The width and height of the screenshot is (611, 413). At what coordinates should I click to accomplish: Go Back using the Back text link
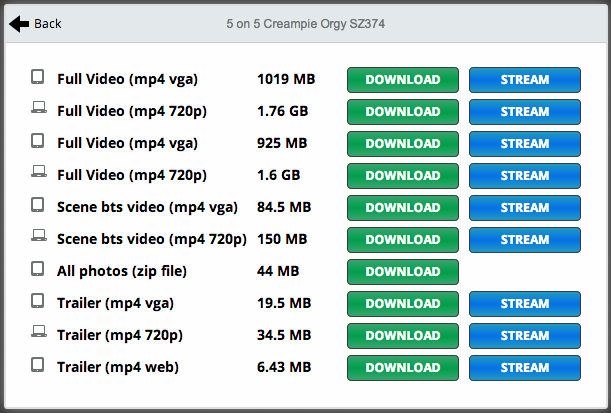(x=47, y=23)
